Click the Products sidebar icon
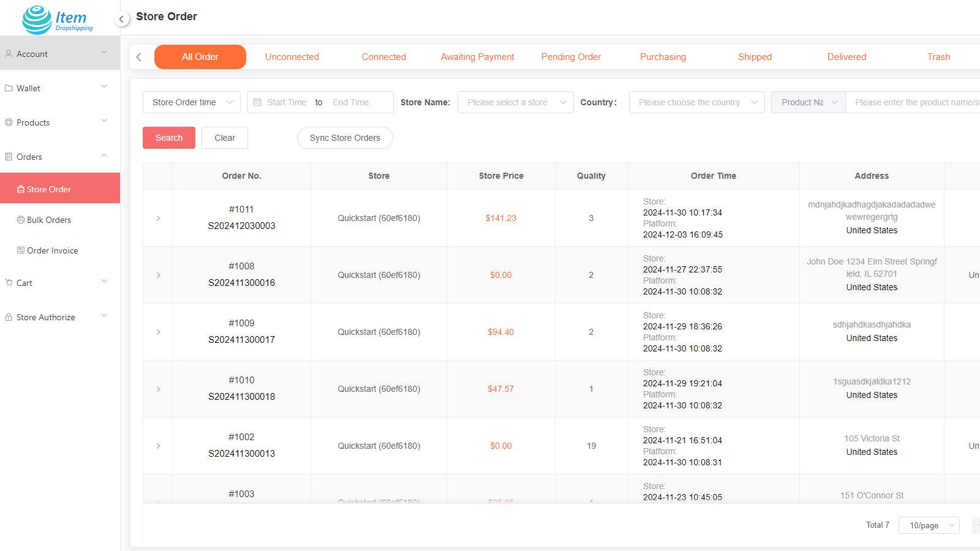Image resolution: width=980 pixels, height=551 pixels. [x=9, y=122]
